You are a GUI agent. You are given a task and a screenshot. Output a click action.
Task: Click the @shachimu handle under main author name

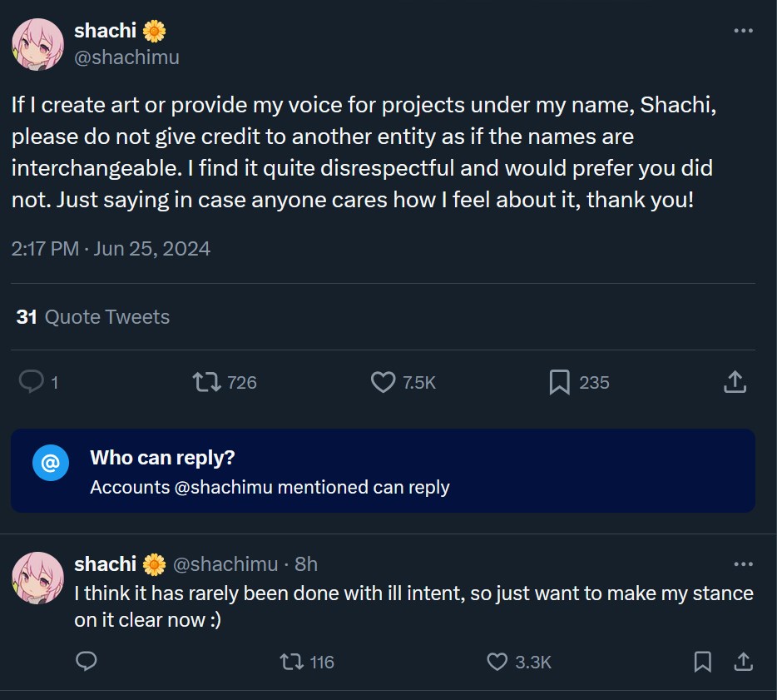point(126,57)
